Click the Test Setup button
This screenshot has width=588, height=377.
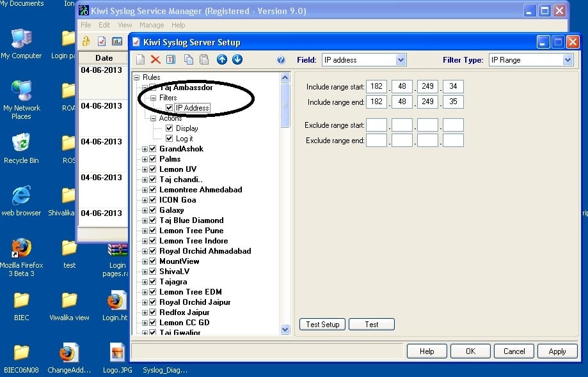322,324
